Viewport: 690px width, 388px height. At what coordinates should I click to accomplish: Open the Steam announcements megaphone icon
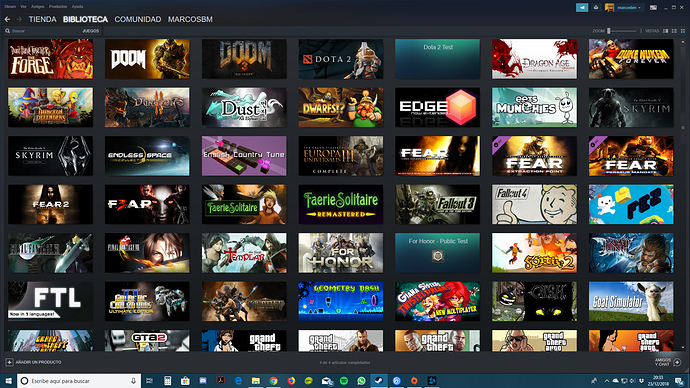pos(582,7)
